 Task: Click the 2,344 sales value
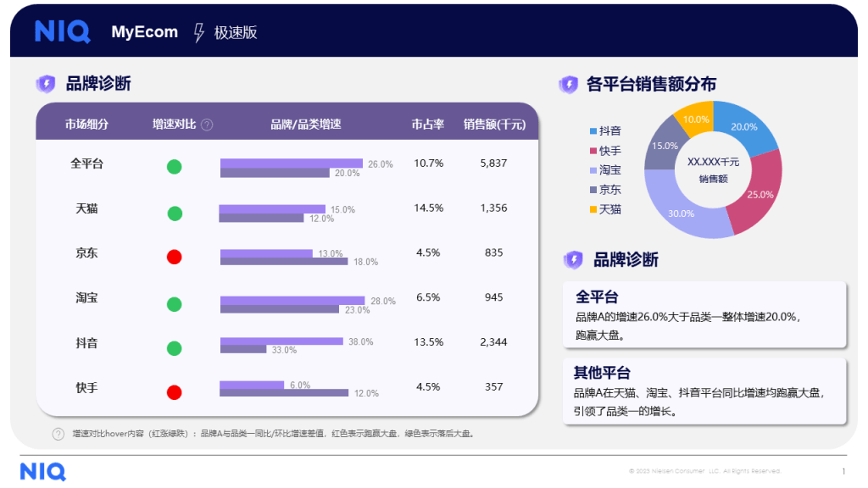494,342
